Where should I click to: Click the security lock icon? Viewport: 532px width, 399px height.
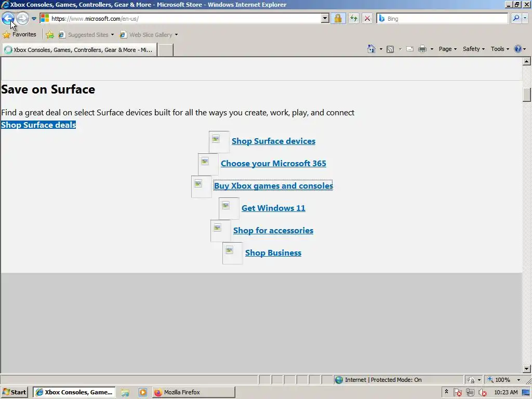pyautogui.click(x=338, y=19)
